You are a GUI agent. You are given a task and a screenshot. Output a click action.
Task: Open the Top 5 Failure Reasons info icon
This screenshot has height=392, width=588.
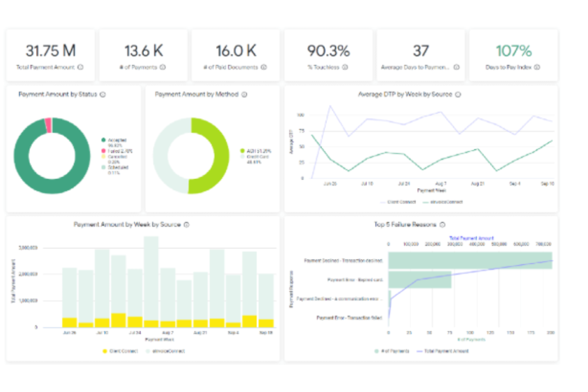(x=442, y=224)
